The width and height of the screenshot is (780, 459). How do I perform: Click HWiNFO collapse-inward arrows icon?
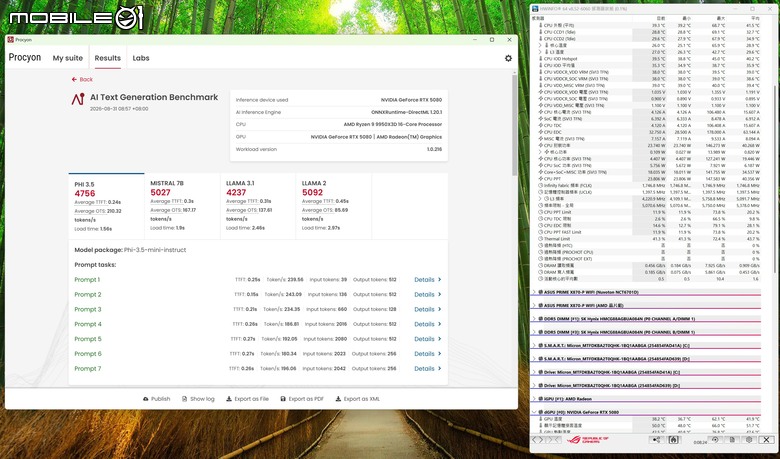554,440
